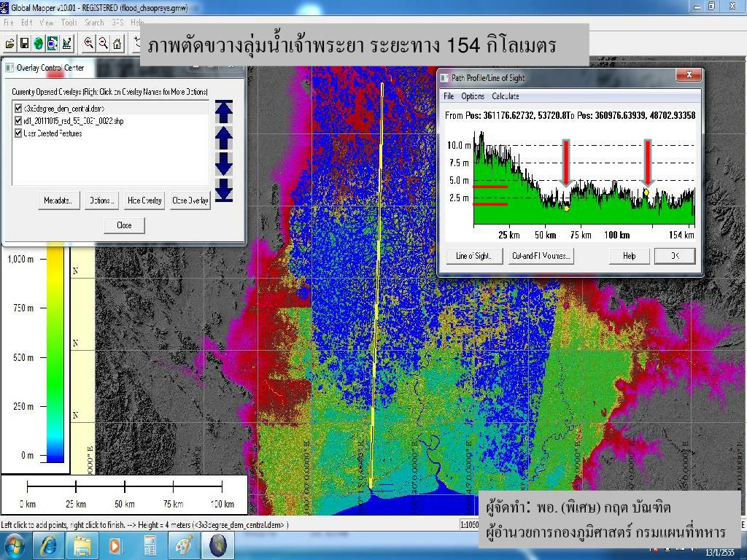Screen dimensions: 747x560
Task: Open the Windows Start orb
Action: tap(14, 545)
